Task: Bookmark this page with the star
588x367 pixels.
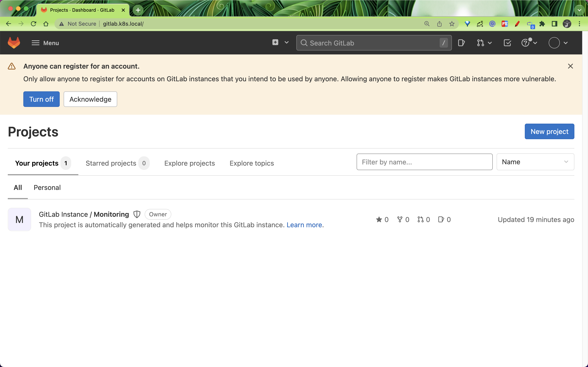Action: coord(452,24)
